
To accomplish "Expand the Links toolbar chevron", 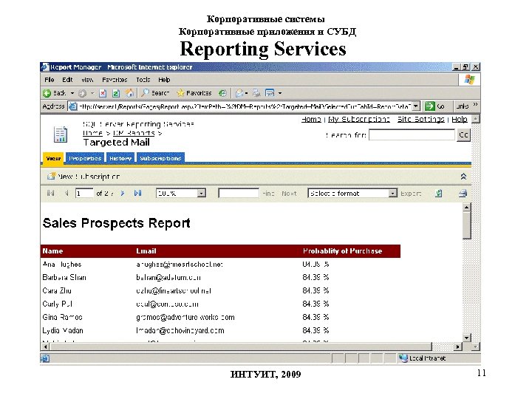I will pyautogui.click(x=475, y=104).
